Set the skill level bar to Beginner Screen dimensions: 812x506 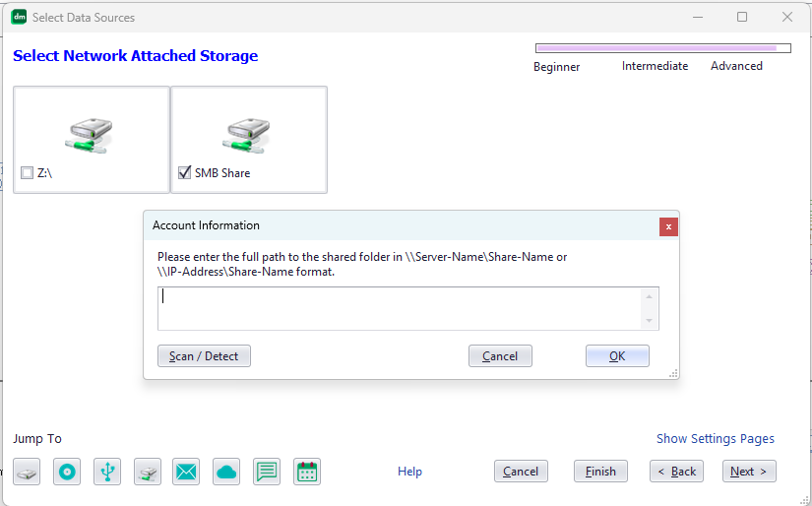point(557,67)
